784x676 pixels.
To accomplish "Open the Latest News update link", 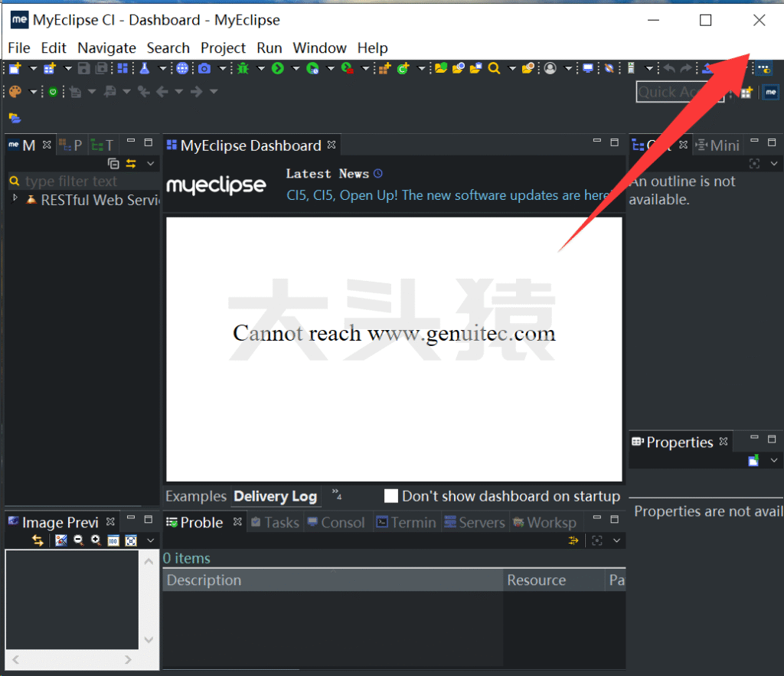I will tap(448, 195).
